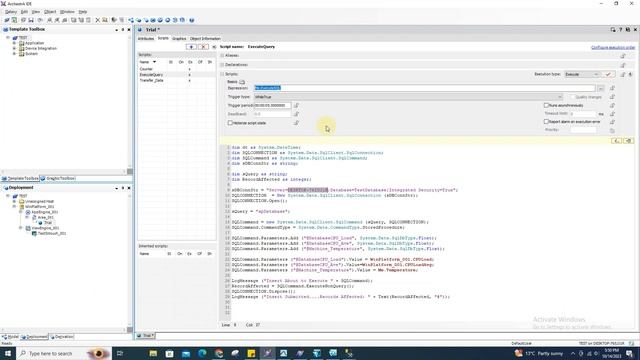Viewport: 640px width, 360px height.
Task: Open Microsoft Edge from taskbar
Action: (202, 353)
